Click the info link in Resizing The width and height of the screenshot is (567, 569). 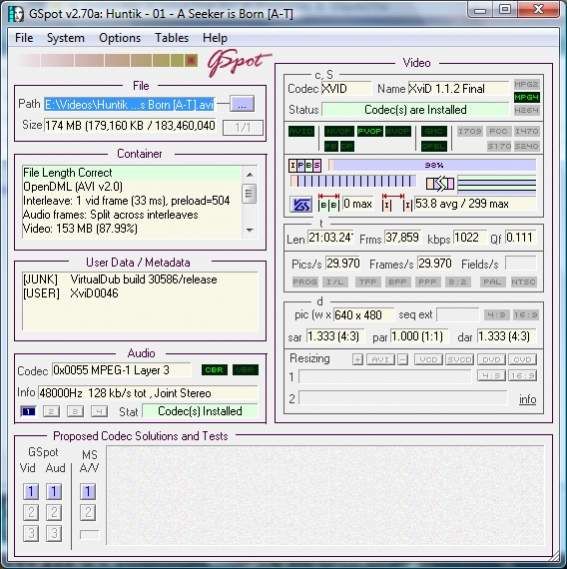pyautogui.click(x=527, y=399)
